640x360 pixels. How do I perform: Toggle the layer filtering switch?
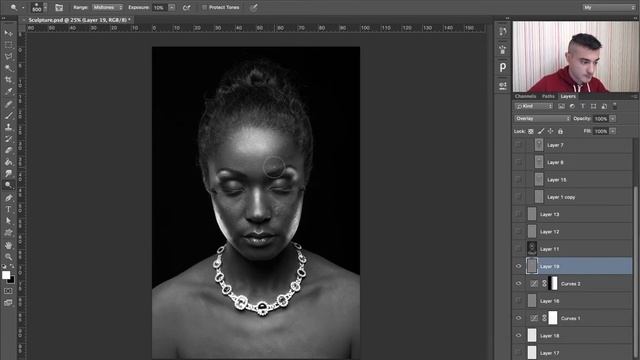[x=615, y=106]
